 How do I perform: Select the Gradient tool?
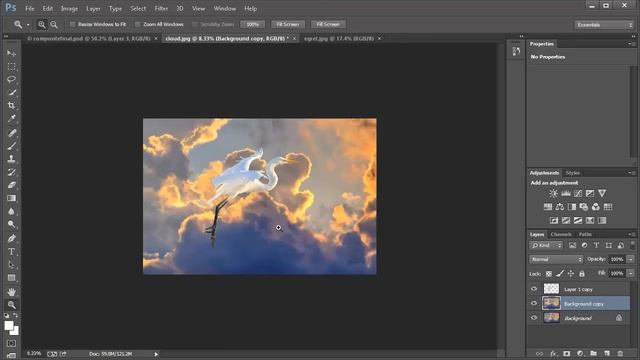(x=11, y=198)
